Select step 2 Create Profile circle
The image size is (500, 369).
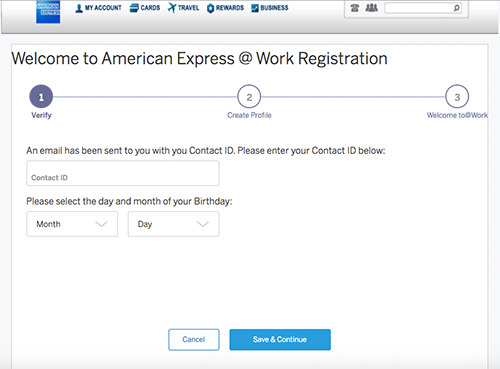coord(249,97)
